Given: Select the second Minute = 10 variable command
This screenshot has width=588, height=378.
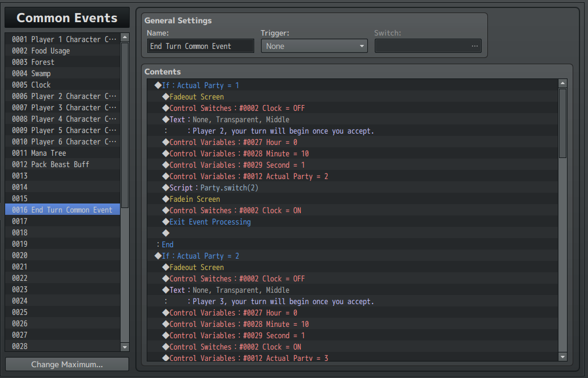Looking at the screenshot, I should pos(352,324).
